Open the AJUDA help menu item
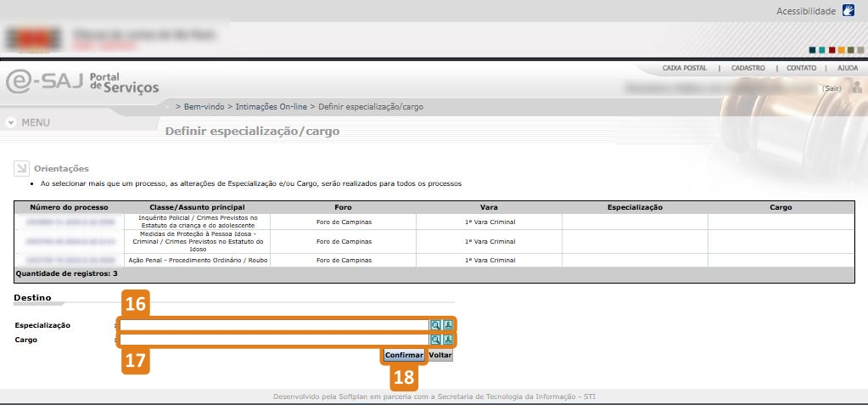 (x=847, y=68)
